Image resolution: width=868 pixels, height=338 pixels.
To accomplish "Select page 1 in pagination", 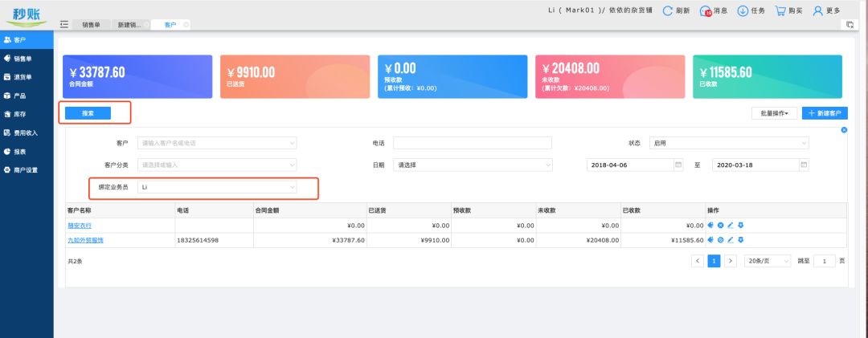I will click(714, 261).
